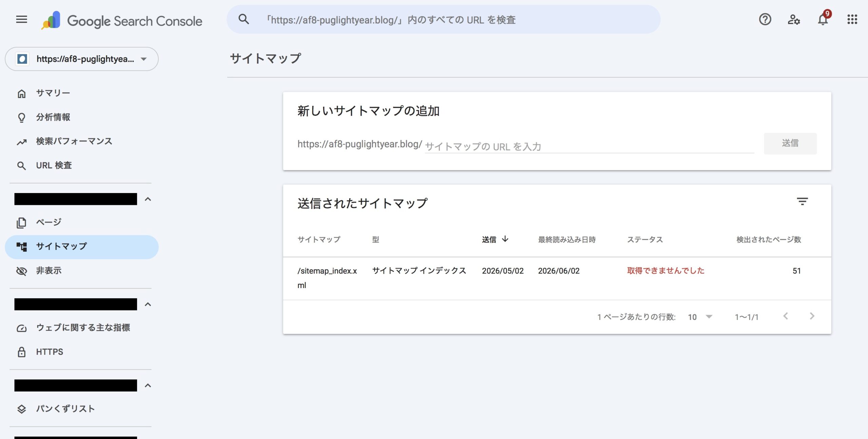Click the search magnifier icon in URL bar
Viewport: 868px width, 439px height.
point(243,19)
